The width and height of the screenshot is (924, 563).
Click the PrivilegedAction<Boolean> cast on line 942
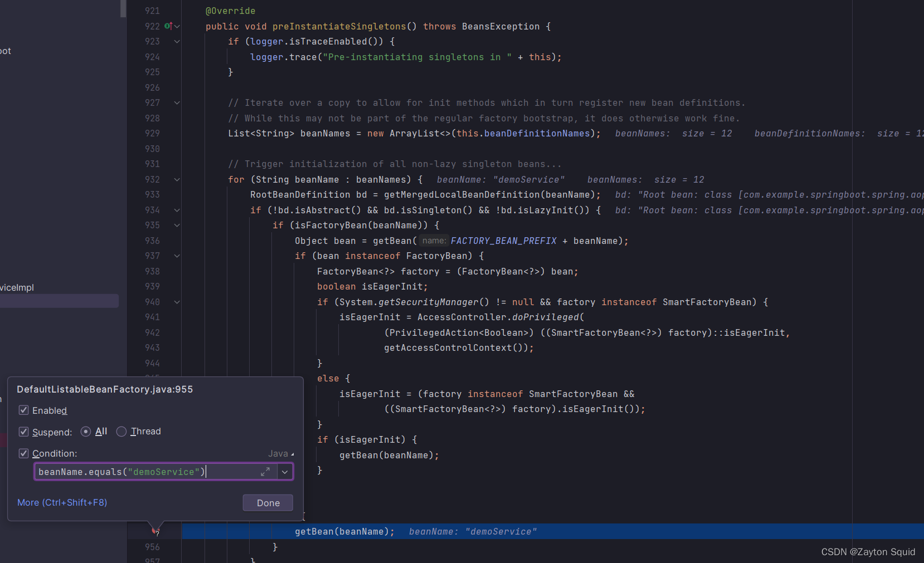459,332
